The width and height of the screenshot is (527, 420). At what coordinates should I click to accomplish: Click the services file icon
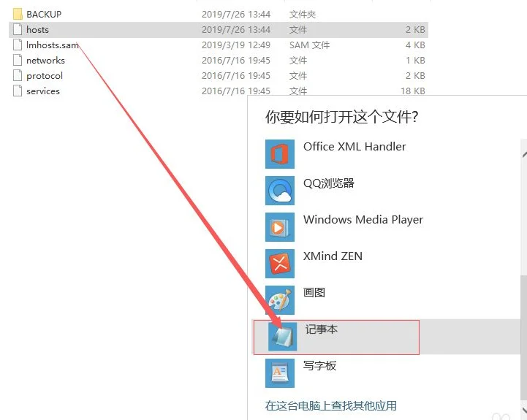coord(18,91)
